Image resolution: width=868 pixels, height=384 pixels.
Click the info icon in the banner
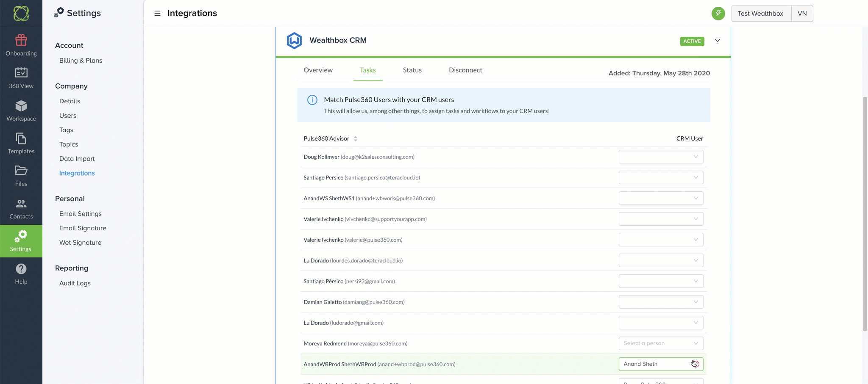pyautogui.click(x=312, y=100)
